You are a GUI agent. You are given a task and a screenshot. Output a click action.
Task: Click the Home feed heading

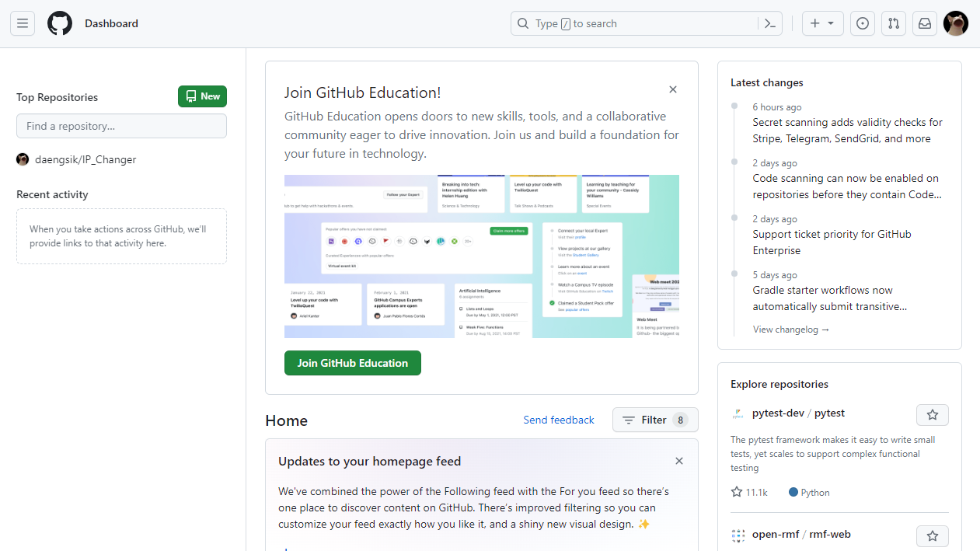point(286,420)
